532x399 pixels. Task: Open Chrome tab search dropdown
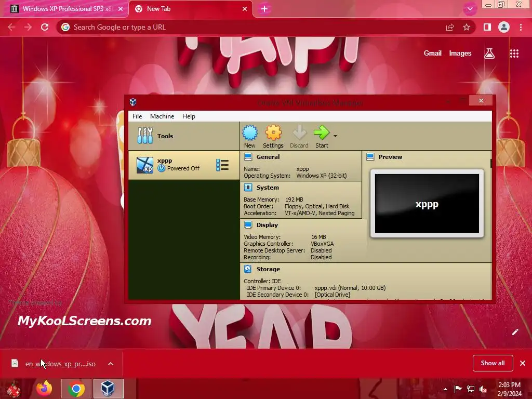(x=470, y=9)
